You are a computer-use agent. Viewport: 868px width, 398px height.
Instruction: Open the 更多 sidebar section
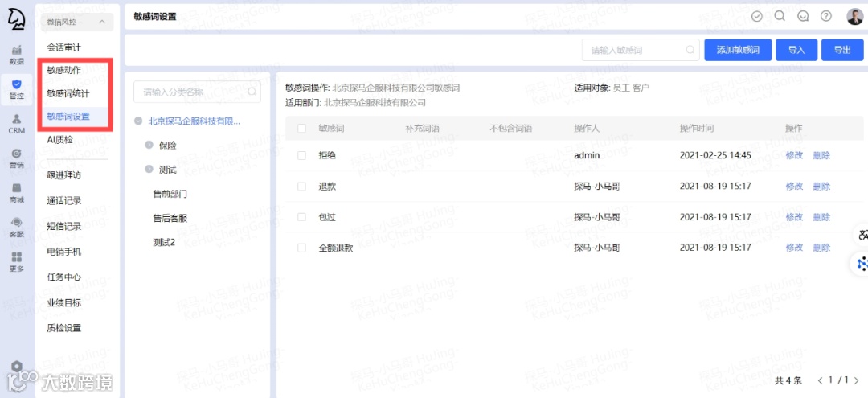[17, 262]
